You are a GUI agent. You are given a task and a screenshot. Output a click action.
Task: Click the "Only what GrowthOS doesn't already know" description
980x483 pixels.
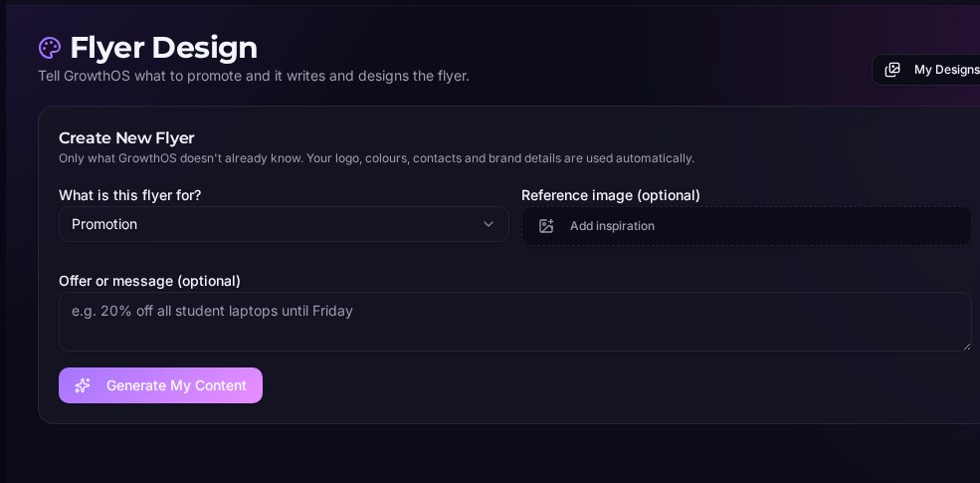(x=376, y=158)
